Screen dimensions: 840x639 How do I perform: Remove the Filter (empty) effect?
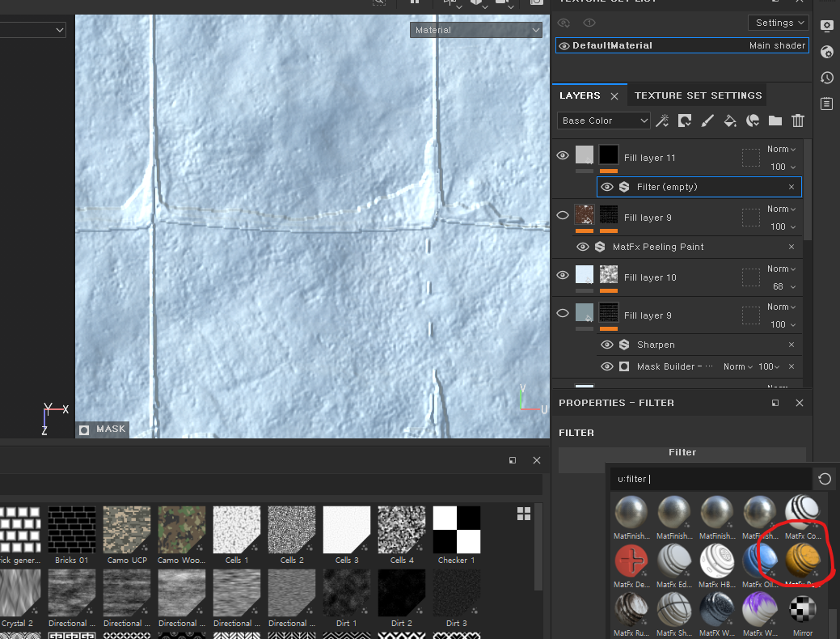tap(791, 187)
